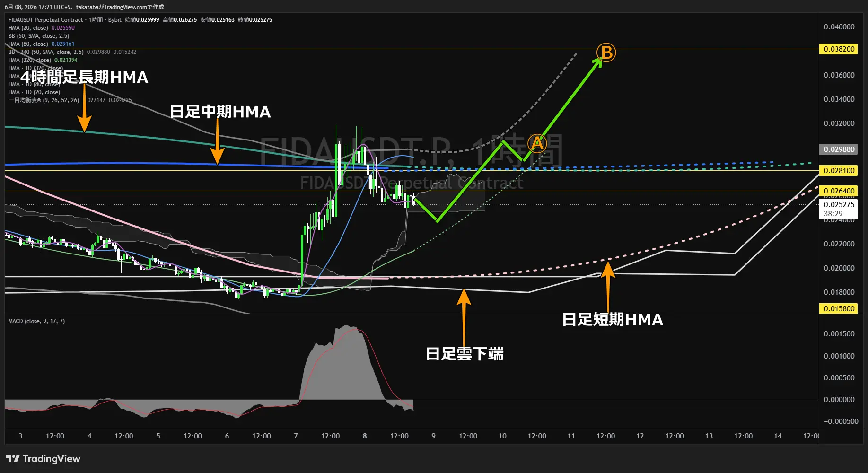Viewport: 868px width, 473px height.
Task: Click the 0.028100 yellow price label
Action: pyautogui.click(x=839, y=171)
